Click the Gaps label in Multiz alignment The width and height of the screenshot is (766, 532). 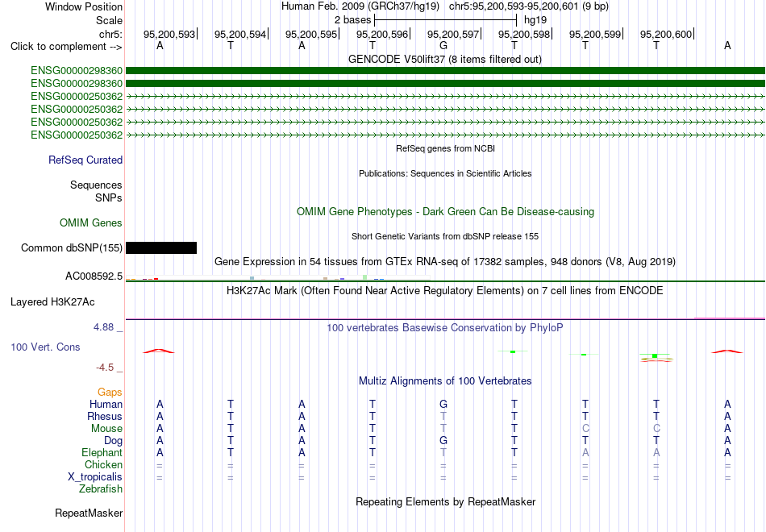(110, 392)
